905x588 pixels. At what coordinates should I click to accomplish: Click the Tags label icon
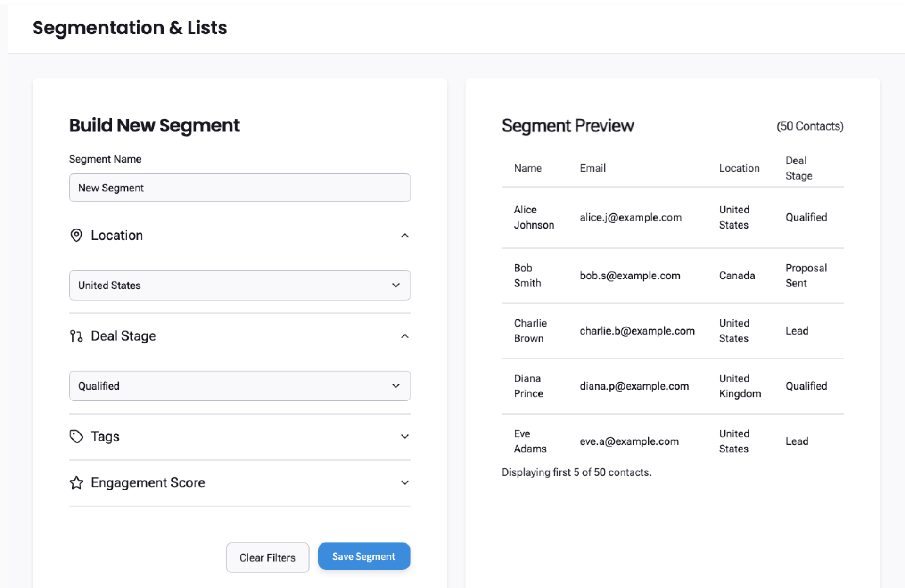pos(76,436)
